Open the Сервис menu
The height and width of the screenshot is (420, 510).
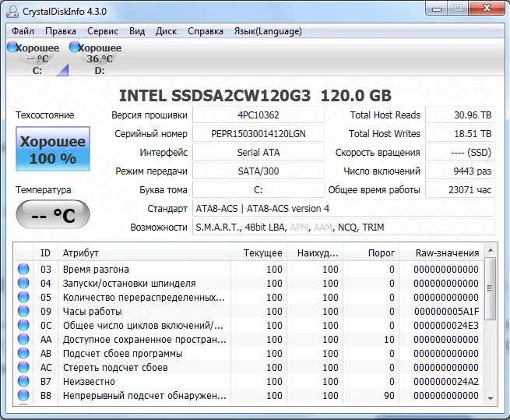coord(103,31)
